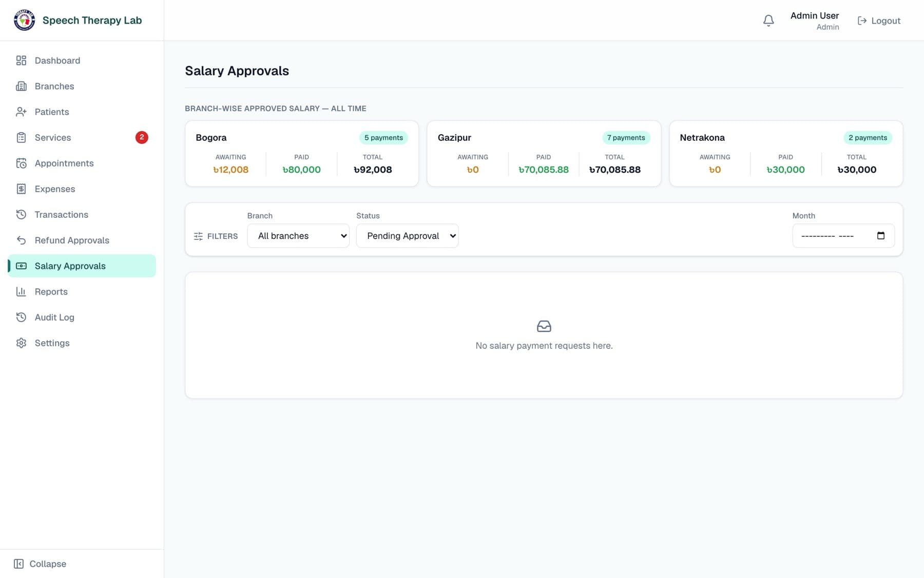This screenshot has height=578, width=924.
Task: Click the Gazipur '7 payments' badge
Action: click(x=626, y=138)
